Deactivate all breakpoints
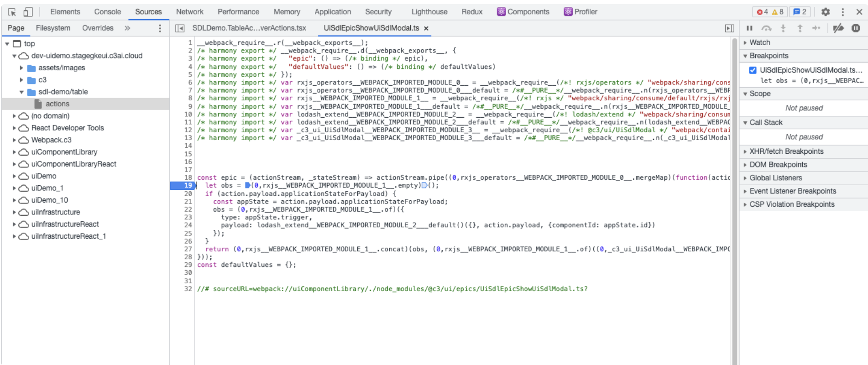The height and width of the screenshot is (365, 868). click(838, 28)
